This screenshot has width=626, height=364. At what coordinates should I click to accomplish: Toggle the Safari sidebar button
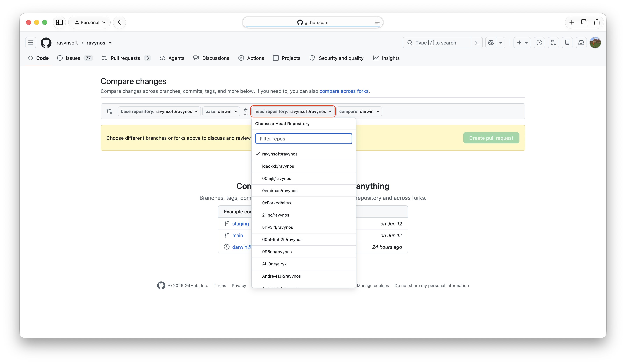(59, 22)
